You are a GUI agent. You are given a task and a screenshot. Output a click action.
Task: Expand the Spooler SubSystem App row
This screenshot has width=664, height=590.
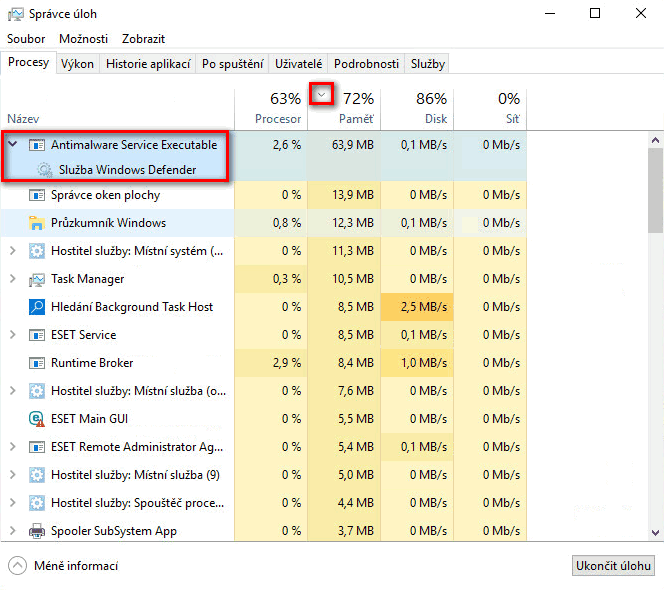pos(13,530)
